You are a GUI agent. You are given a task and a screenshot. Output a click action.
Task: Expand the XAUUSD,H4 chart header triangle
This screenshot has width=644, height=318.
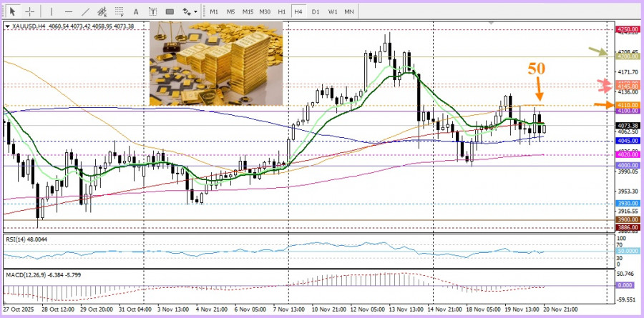[x=8, y=26]
